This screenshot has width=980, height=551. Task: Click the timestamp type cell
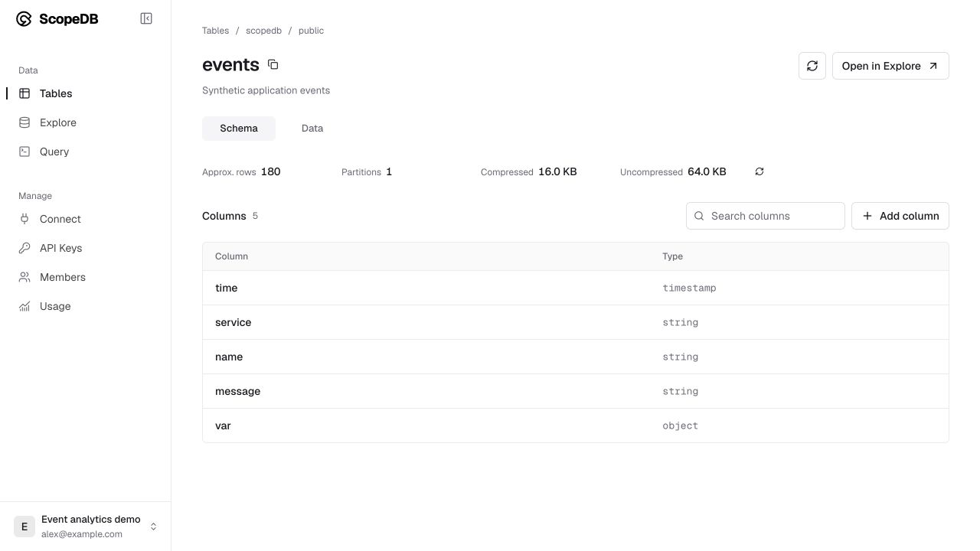(689, 288)
